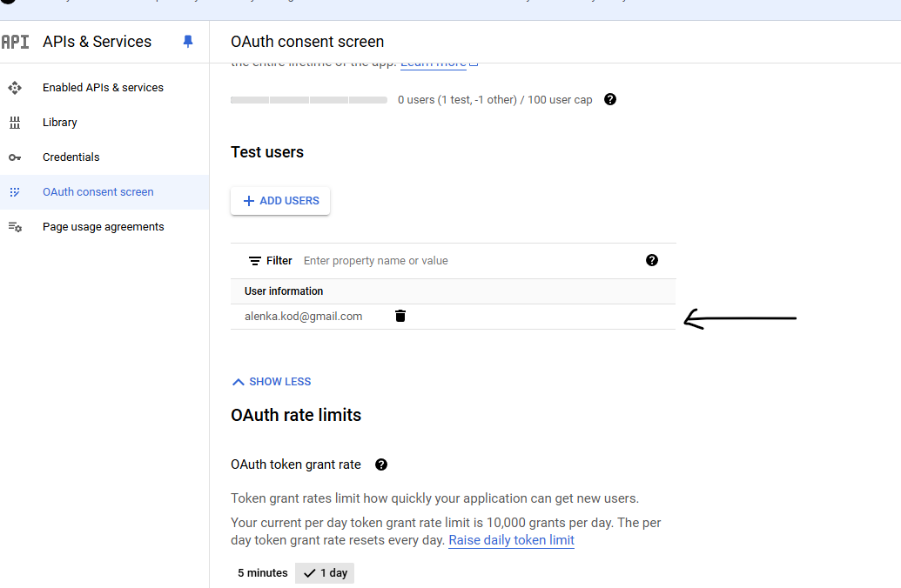The image size is (901, 588).
Task: Open Page usage agreements menu item
Action: pos(103,227)
